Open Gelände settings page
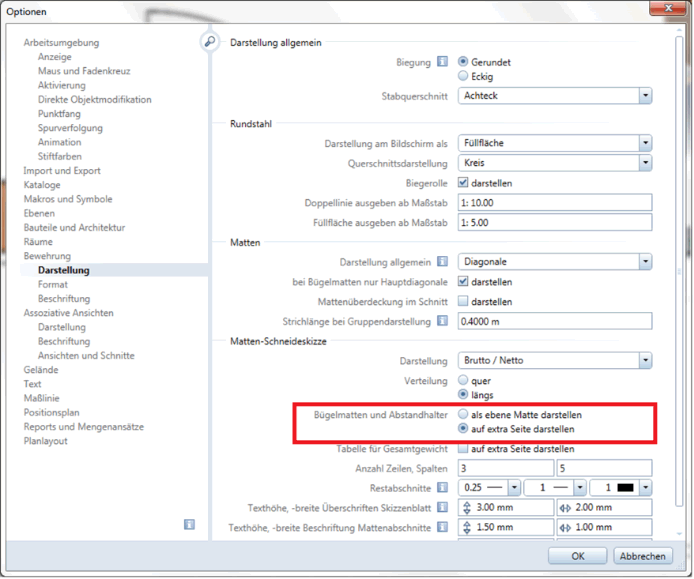 (x=41, y=370)
